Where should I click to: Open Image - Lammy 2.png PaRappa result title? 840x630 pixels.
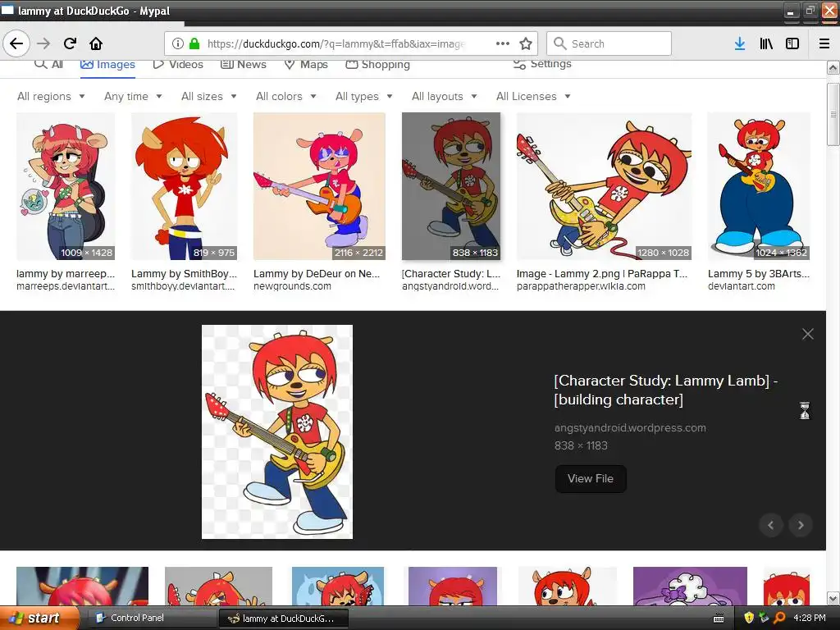pos(601,274)
